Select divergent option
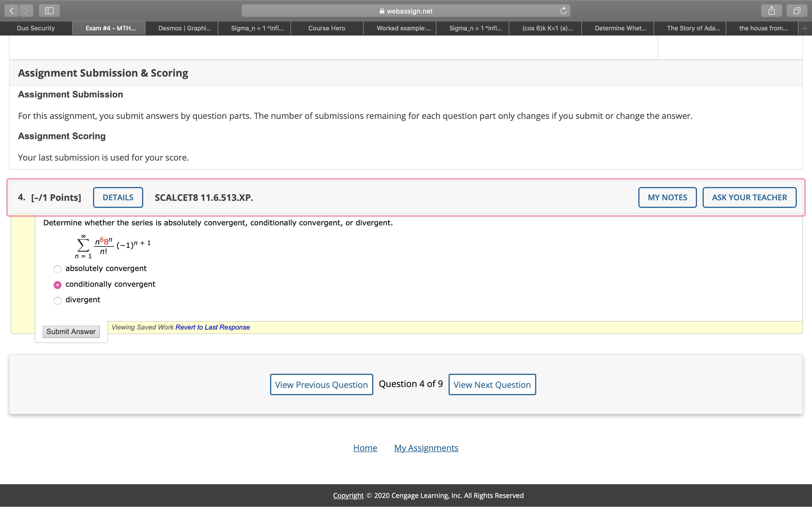Image resolution: width=812 pixels, height=507 pixels. [x=58, y=301]
